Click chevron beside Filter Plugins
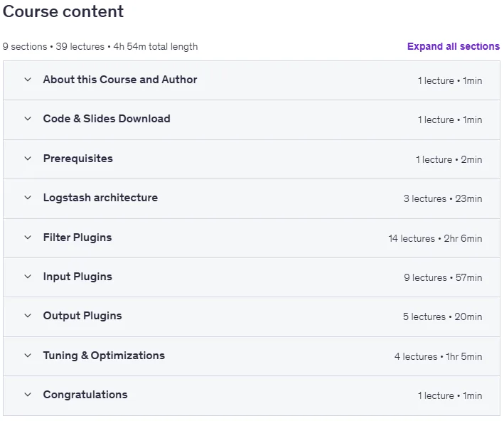 tap(28, 238)
